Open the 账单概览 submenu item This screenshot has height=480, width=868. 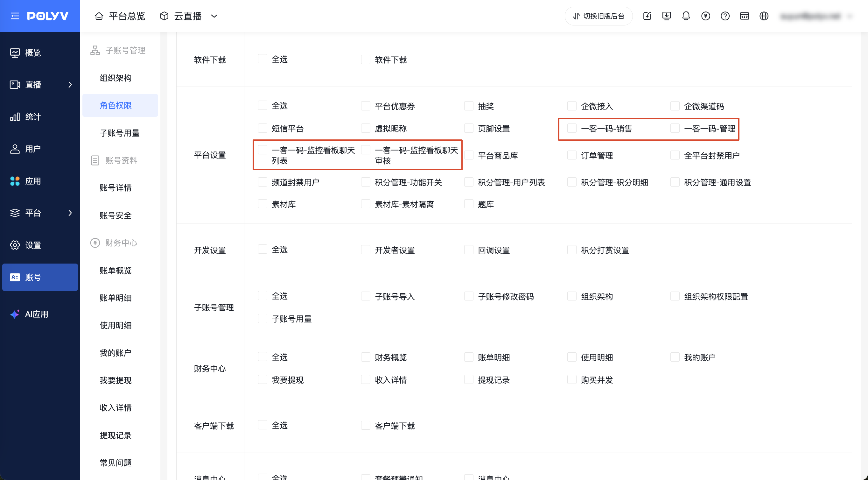pos(115,270)
